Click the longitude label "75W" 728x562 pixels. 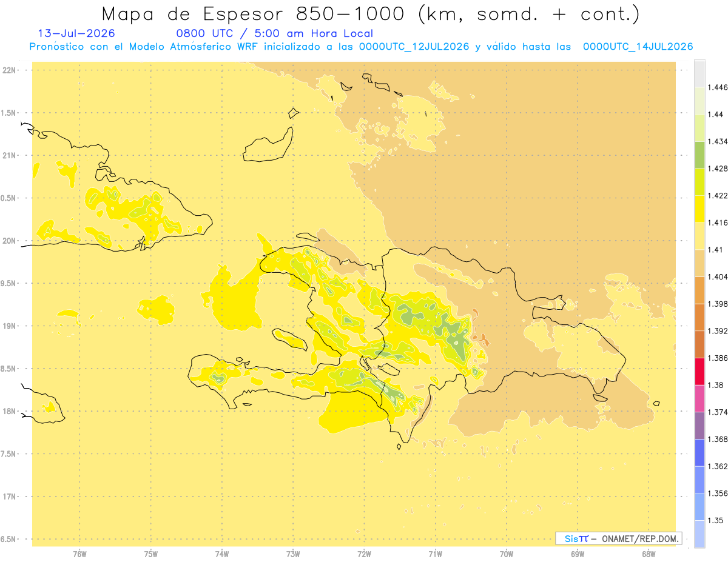(151, 554)
